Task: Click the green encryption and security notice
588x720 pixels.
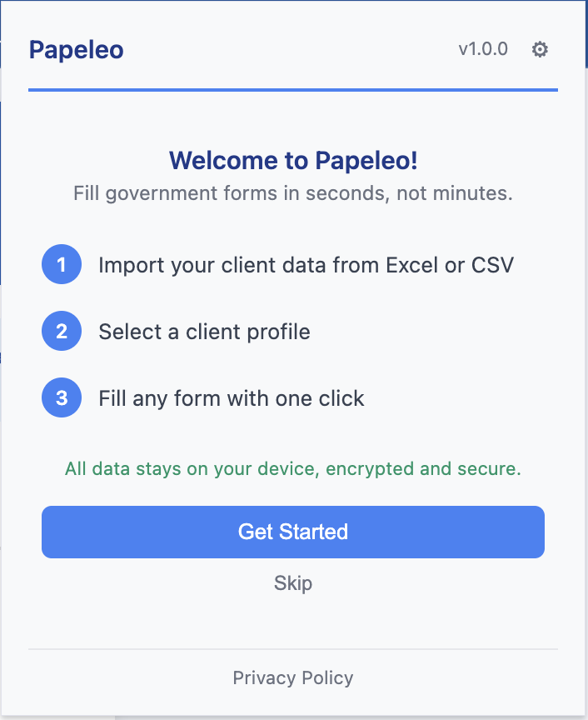Action: 292,468
